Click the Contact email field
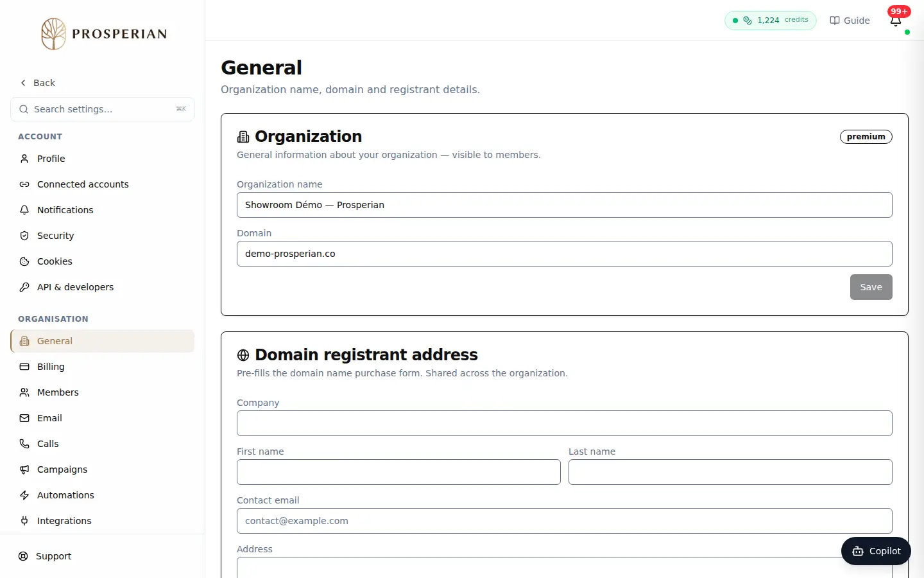The width and height of the screenshot is (924, 578). pos(565,521)
